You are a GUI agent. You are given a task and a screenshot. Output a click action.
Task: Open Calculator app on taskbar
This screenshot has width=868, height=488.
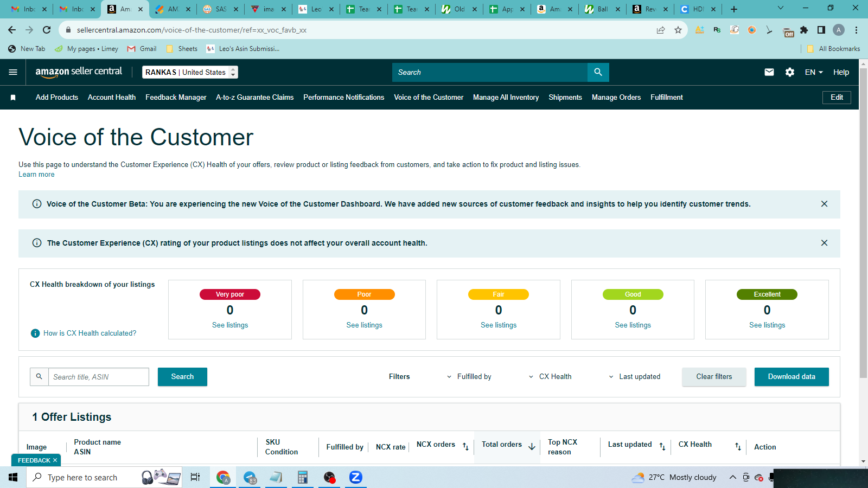(x=303, y=477)
